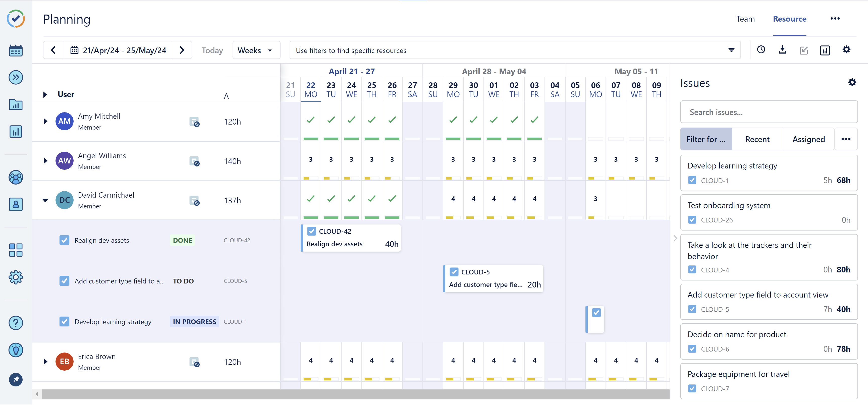Open more options beside Assigned tab

(x=846, y=139)
